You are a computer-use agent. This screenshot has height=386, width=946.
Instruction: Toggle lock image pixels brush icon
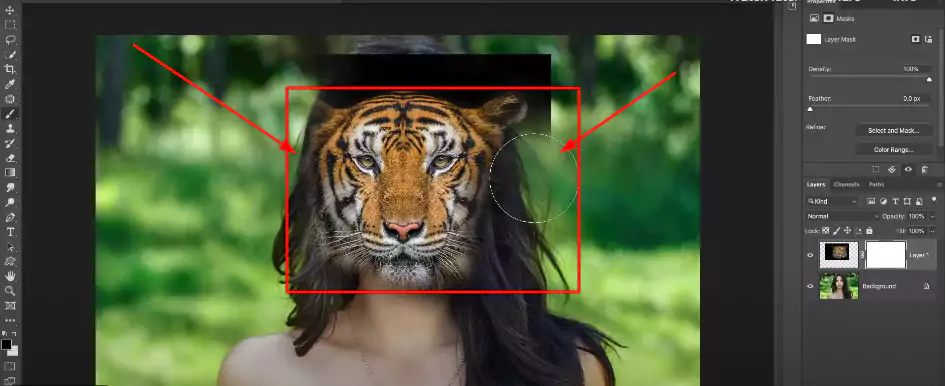coord(836,230)
